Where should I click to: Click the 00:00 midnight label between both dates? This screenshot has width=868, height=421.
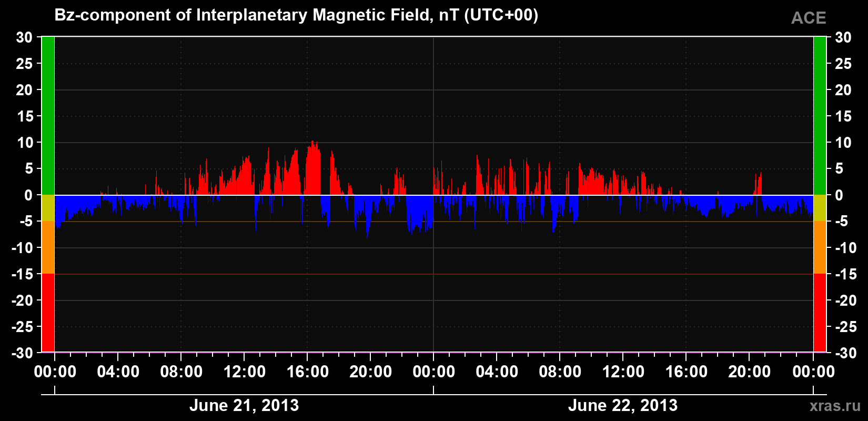point(433,372)
